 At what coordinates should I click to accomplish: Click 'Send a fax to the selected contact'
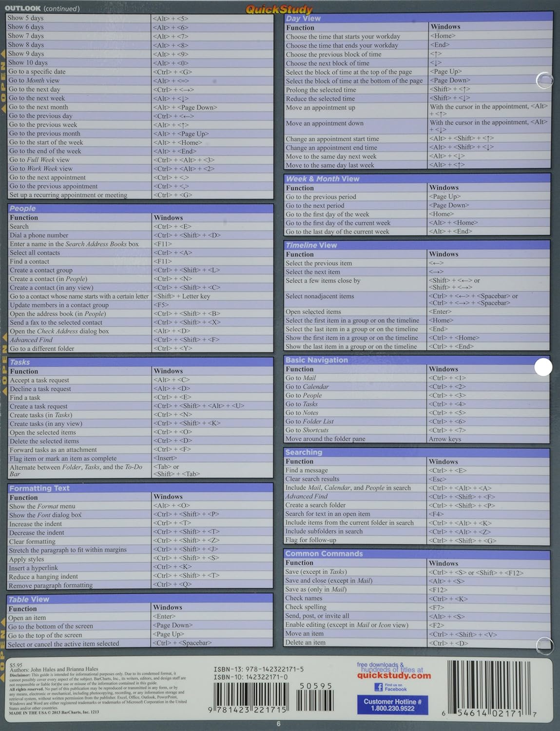point(56,323)
